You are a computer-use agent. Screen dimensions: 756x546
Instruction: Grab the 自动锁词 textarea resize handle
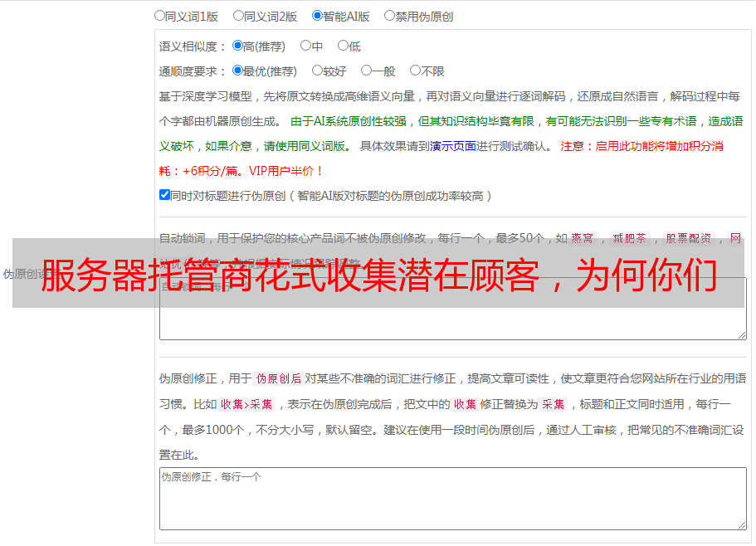pos(742,335)
